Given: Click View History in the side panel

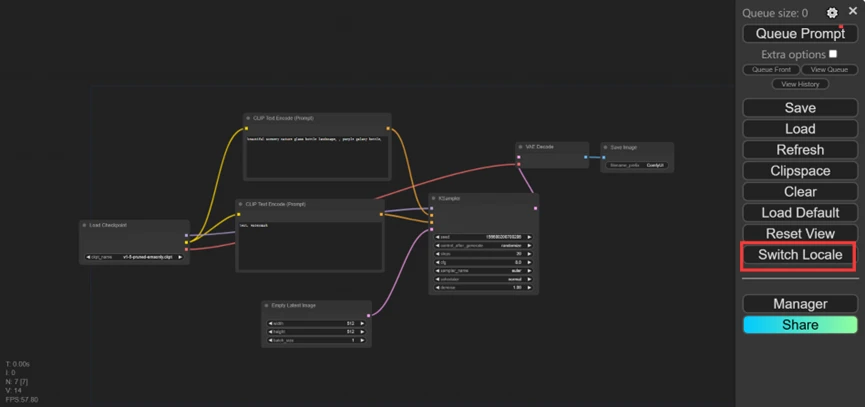Looking at the screenshot, I should [x=800, y=84].
